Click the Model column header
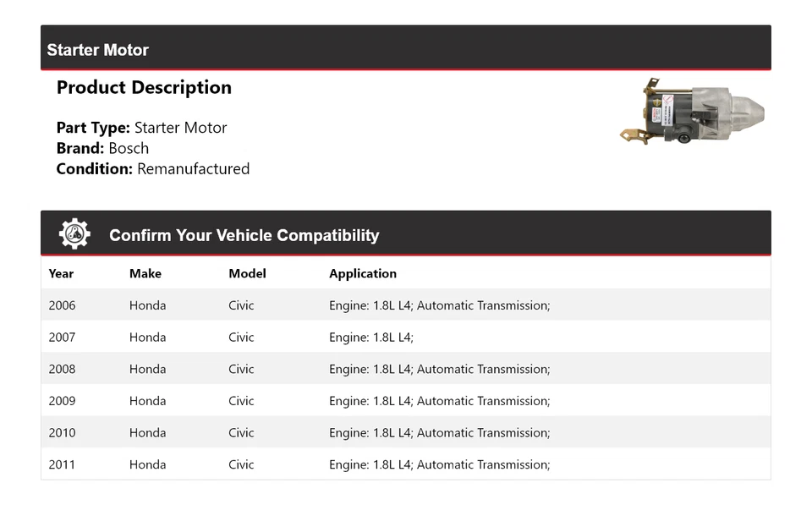The width and height of the screenshot is (812, 505). [247, 273]
